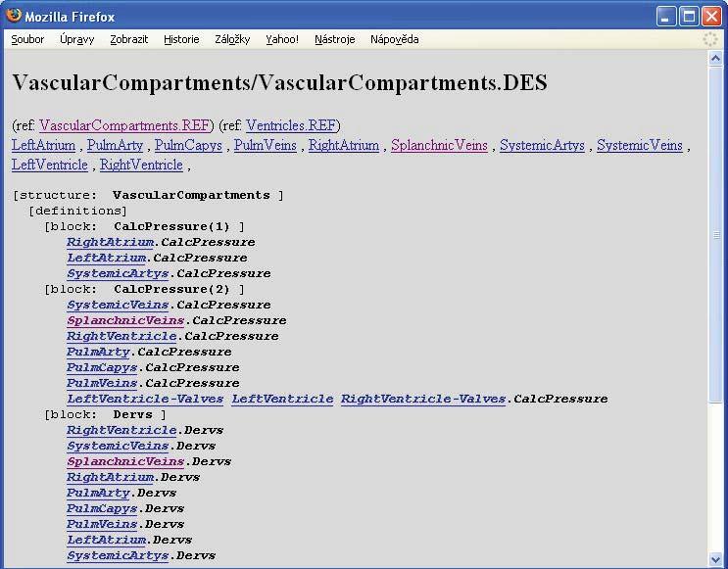Follow the PulmArty link in header list

(x=116, y=145)
